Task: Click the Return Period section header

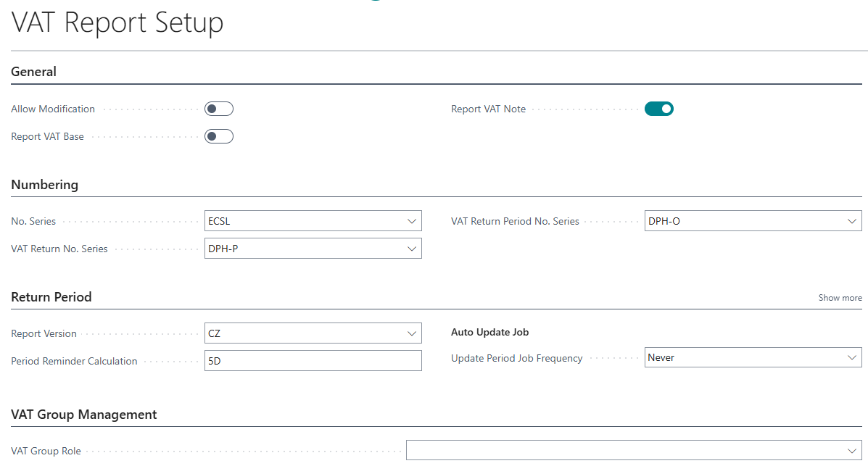Action: click(51, 297)
